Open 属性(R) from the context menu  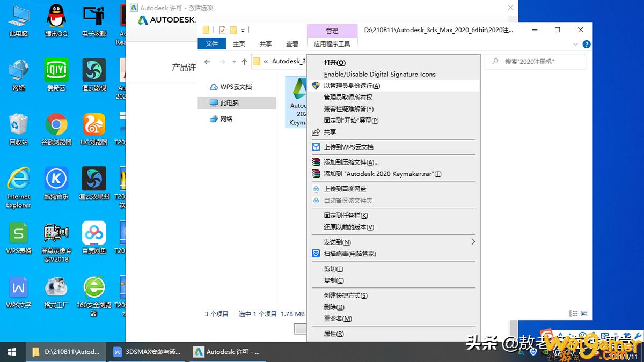click(x=393, y=334)
